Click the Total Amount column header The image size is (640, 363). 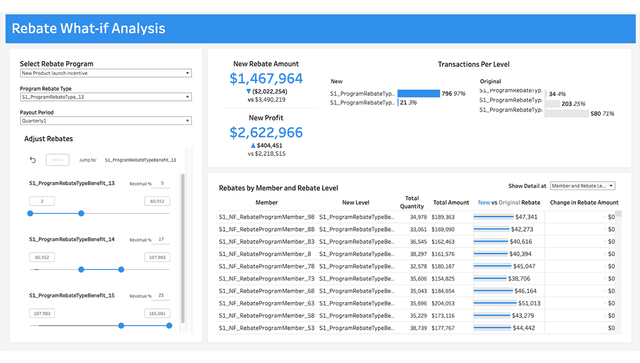point(451,203)
